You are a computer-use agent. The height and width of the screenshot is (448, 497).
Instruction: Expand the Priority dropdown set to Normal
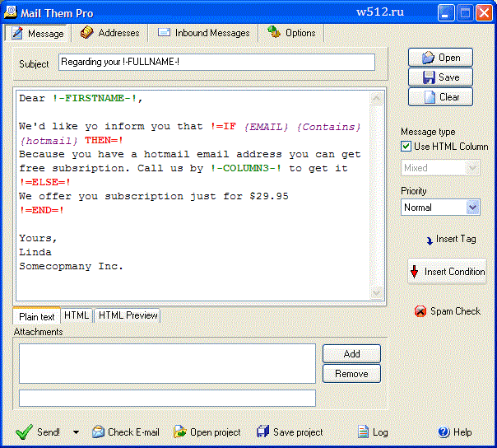coord(472,208)
